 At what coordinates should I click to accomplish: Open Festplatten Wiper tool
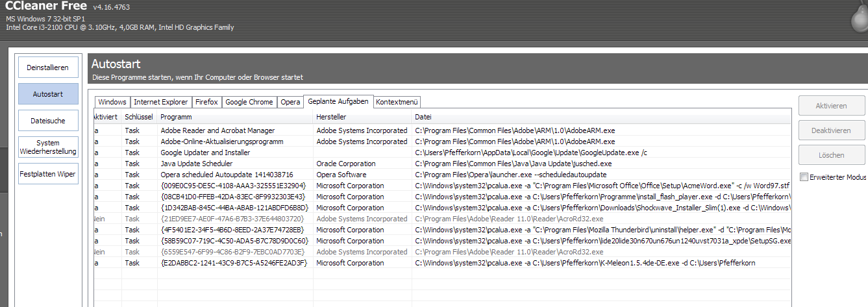coord(48,174)
